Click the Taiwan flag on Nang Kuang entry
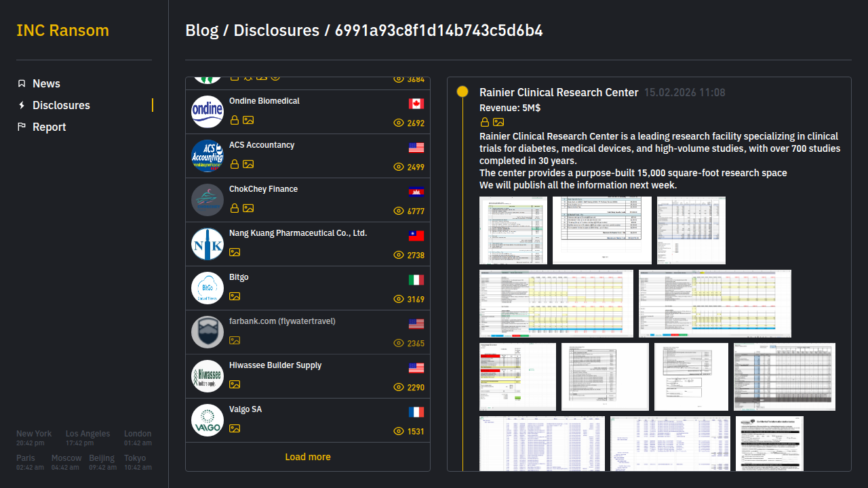Viewport: 868px width, 488px height. point(416,236)
